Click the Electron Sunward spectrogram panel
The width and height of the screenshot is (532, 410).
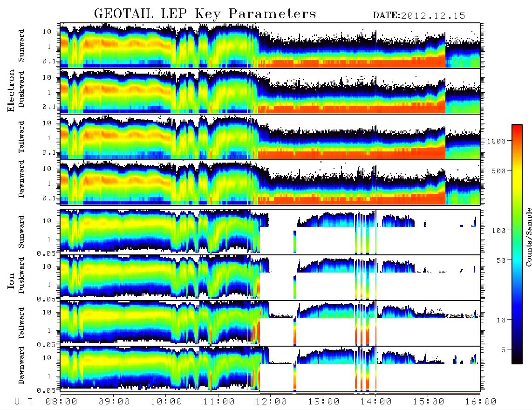[x=270, y=45]
